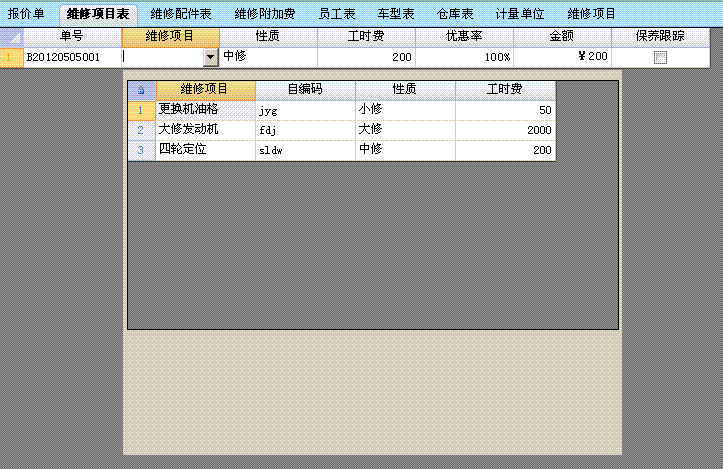Select 更换机油格 from the list
Screen dimensions: 723x469
(206, 110)
